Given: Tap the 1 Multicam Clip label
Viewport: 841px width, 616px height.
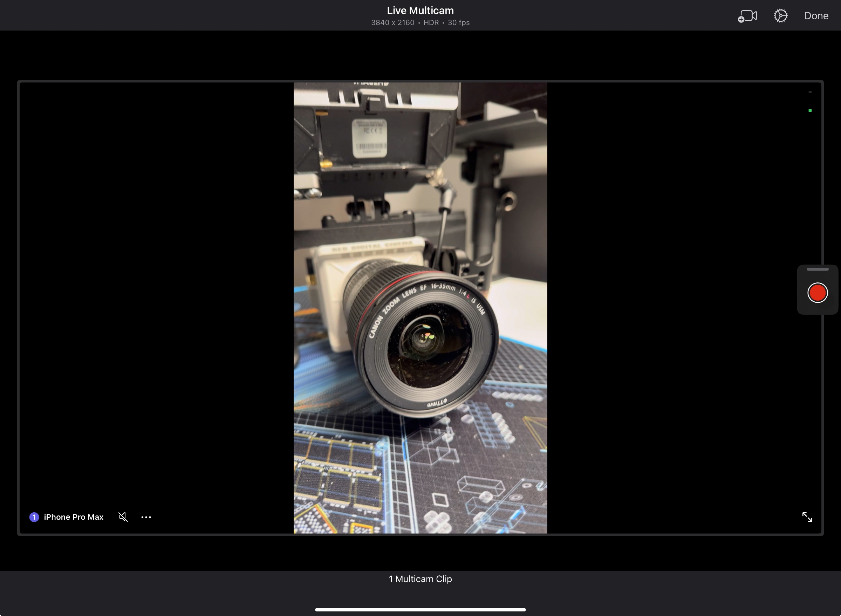Looking at the screenshot, I should 420,579.
